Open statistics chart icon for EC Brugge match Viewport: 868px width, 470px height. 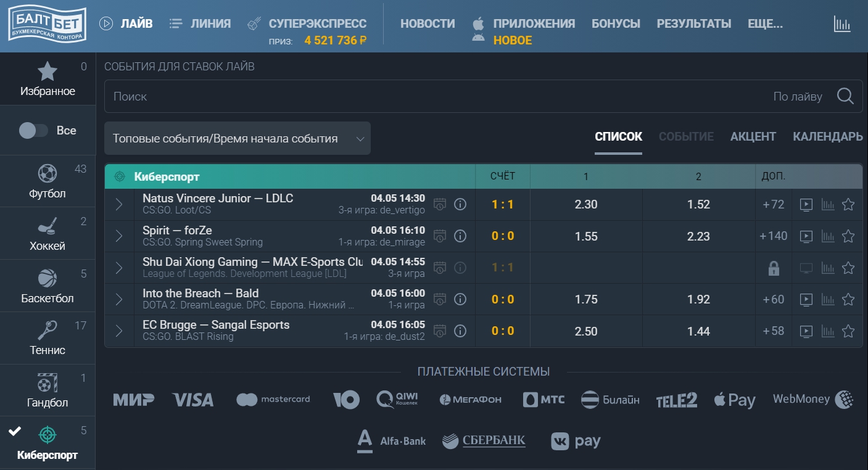827,331
